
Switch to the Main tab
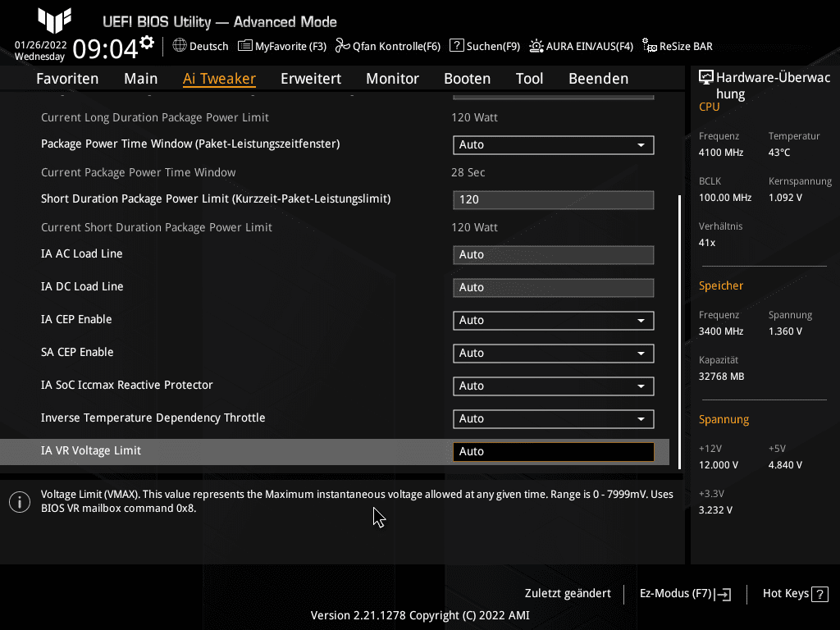(140, 79)
